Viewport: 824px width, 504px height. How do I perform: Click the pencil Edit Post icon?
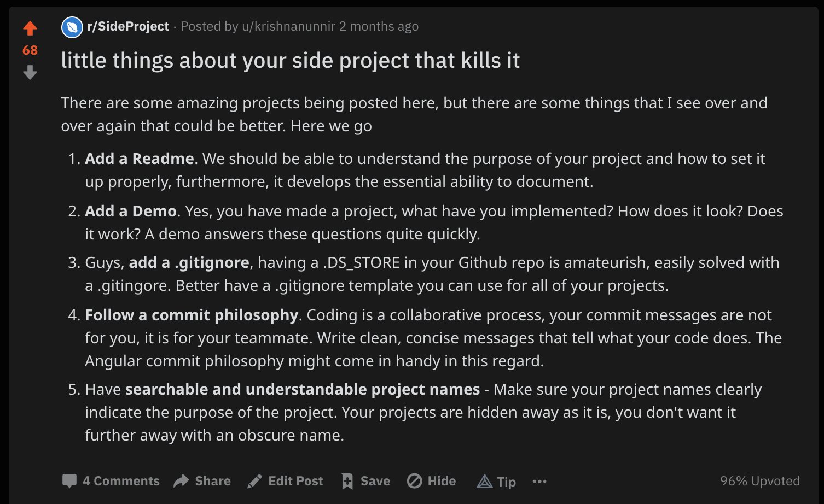(x=254, y=481)
